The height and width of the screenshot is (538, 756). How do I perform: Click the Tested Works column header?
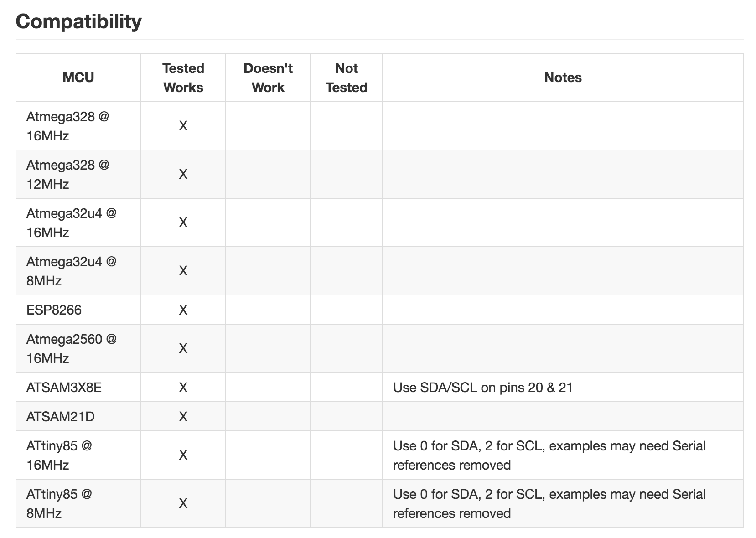pyautogui.click(x=183, y=78)
